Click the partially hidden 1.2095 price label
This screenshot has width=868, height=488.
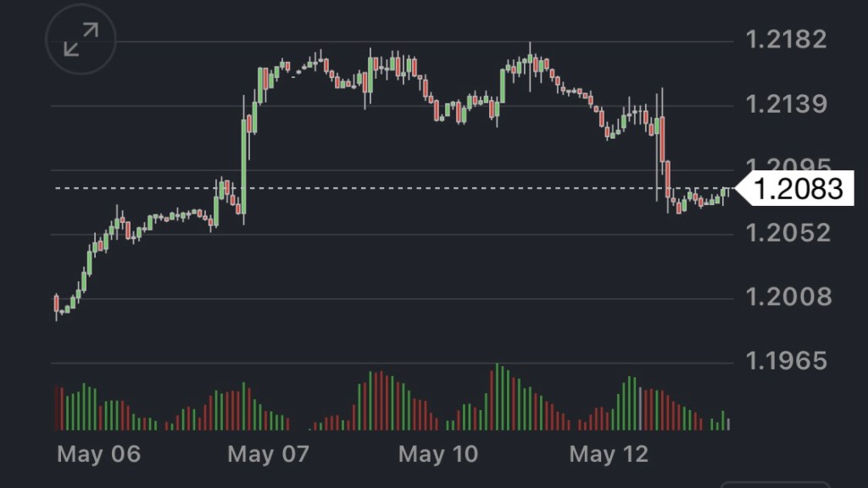click(x=785, y=164)
